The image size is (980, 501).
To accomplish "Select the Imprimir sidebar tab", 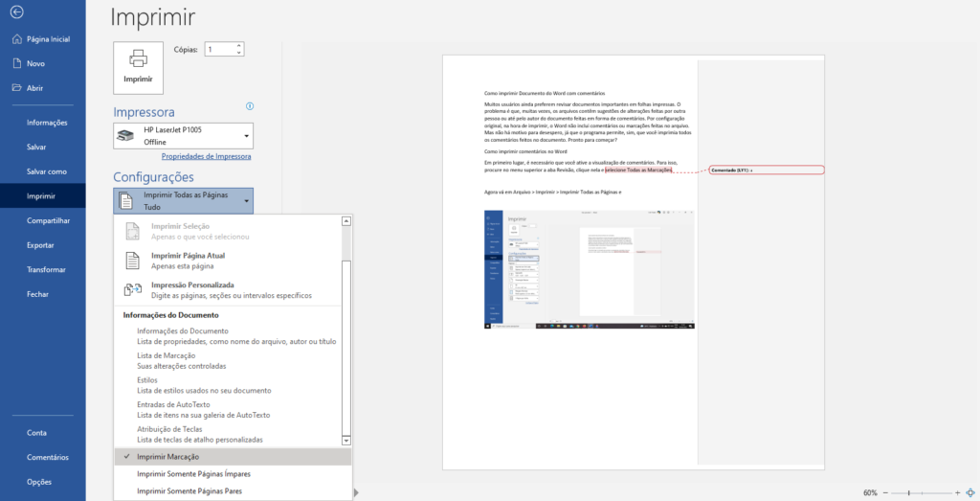I will pyautogui.click(x=42, y=195).
